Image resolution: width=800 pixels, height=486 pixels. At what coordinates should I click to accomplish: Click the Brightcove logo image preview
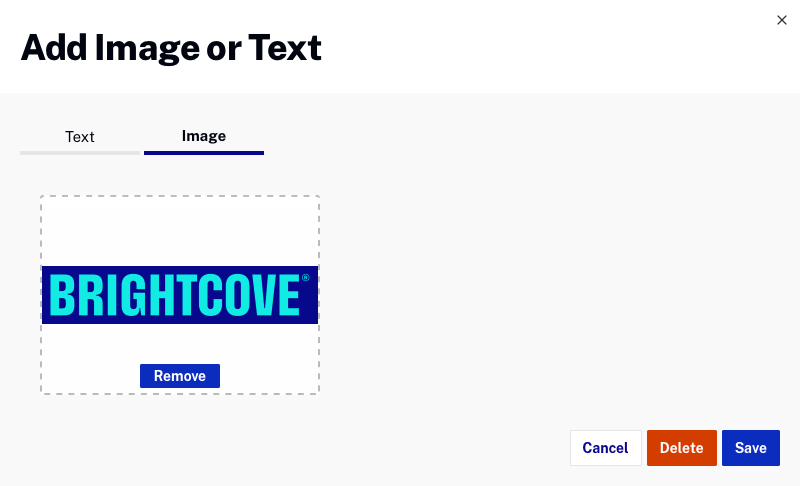[x=180, y=295]
